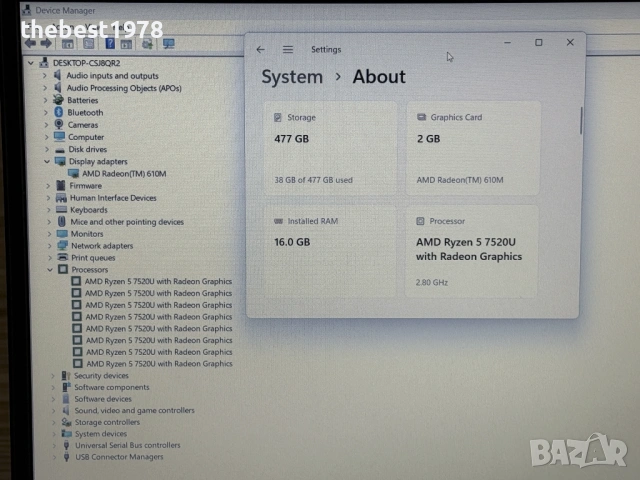Screen dimensions: 640x480
Task: Collapse the Display adapters category
Action: click(x=47, y=161)
